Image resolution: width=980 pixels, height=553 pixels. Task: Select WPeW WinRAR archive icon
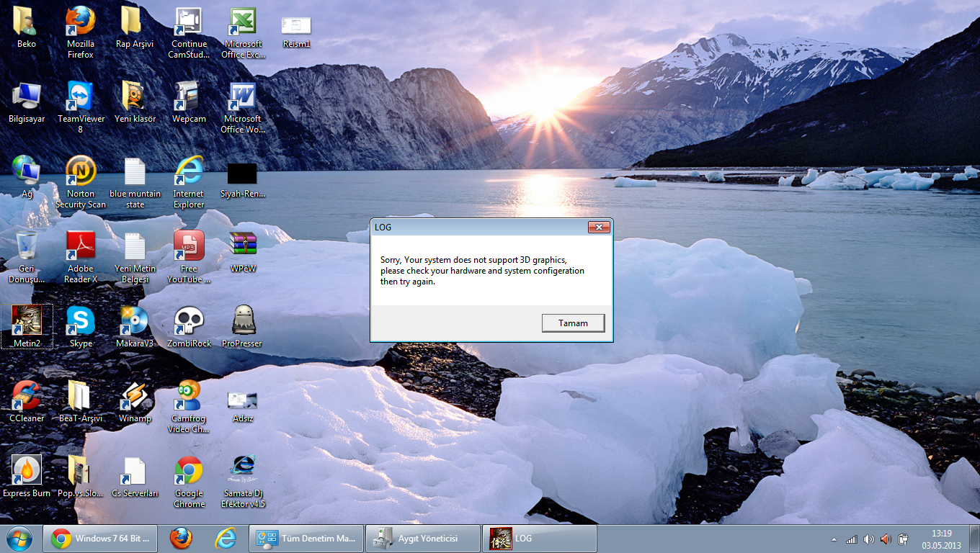243,252
